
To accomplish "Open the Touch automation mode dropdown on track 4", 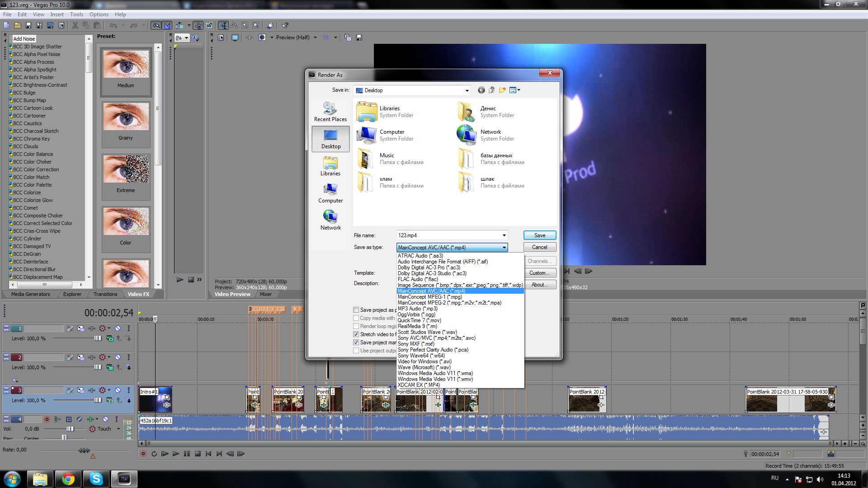I will tap(118, 429).
